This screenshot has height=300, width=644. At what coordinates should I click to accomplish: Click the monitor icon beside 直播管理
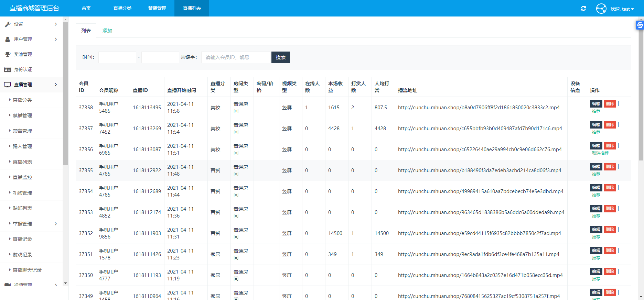tap(8, 85)
